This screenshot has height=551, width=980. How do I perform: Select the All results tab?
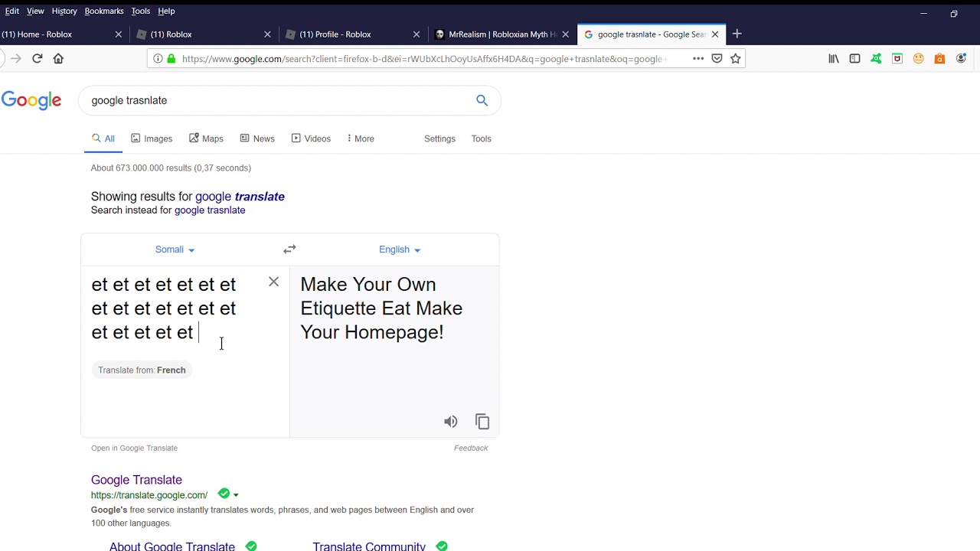click(x=103, y=139)
